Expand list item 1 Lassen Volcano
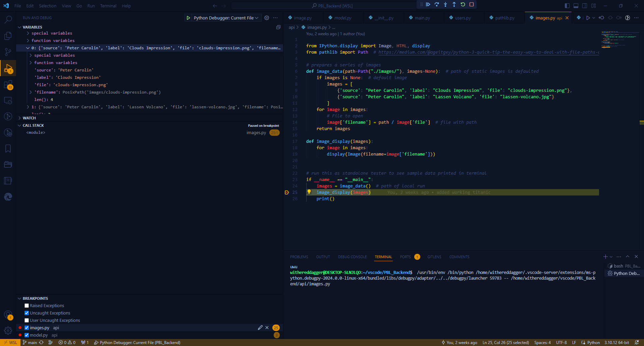This screenshot has height=346, width=644. click(28, 107)
